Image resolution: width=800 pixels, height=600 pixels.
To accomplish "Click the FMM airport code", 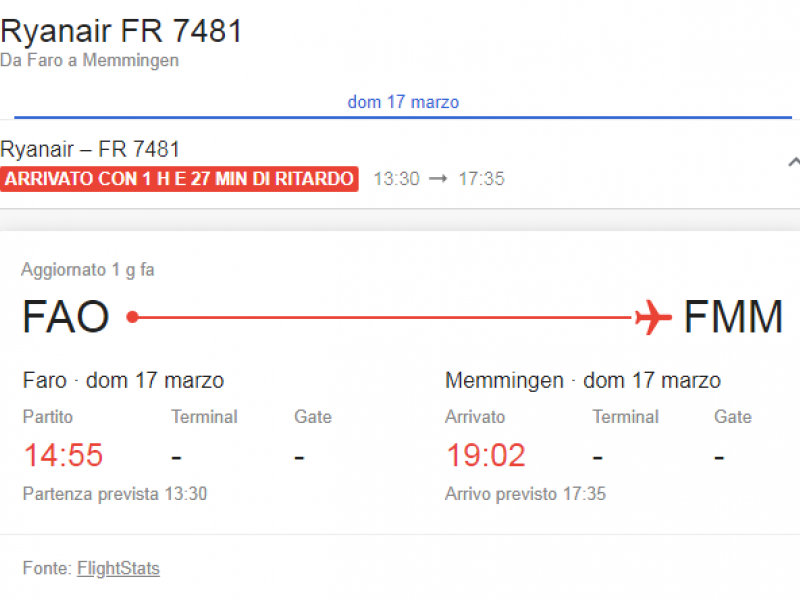I will click(x=733, y=317).
